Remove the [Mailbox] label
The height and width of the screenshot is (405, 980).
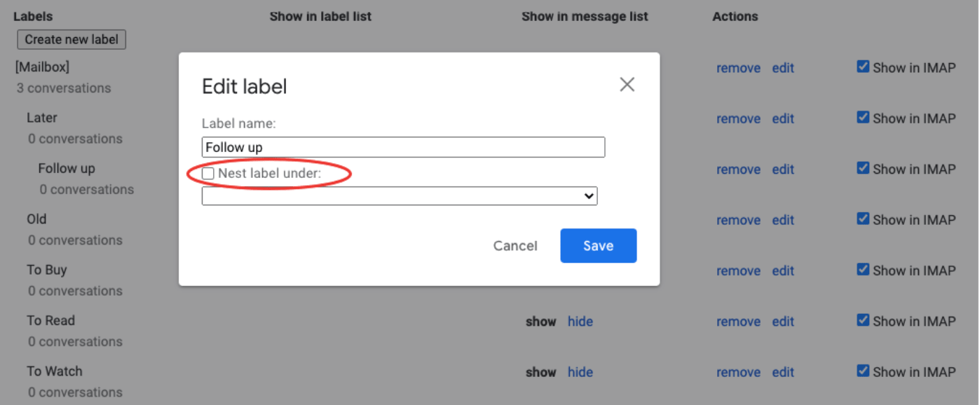(x=738, y=68)
